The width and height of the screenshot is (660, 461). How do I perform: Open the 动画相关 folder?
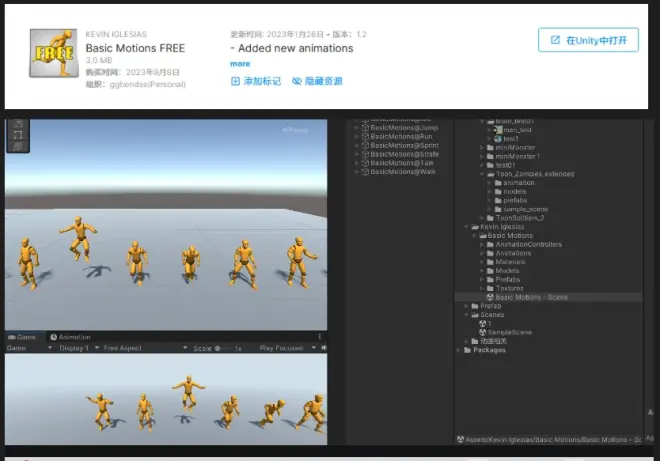489,341
